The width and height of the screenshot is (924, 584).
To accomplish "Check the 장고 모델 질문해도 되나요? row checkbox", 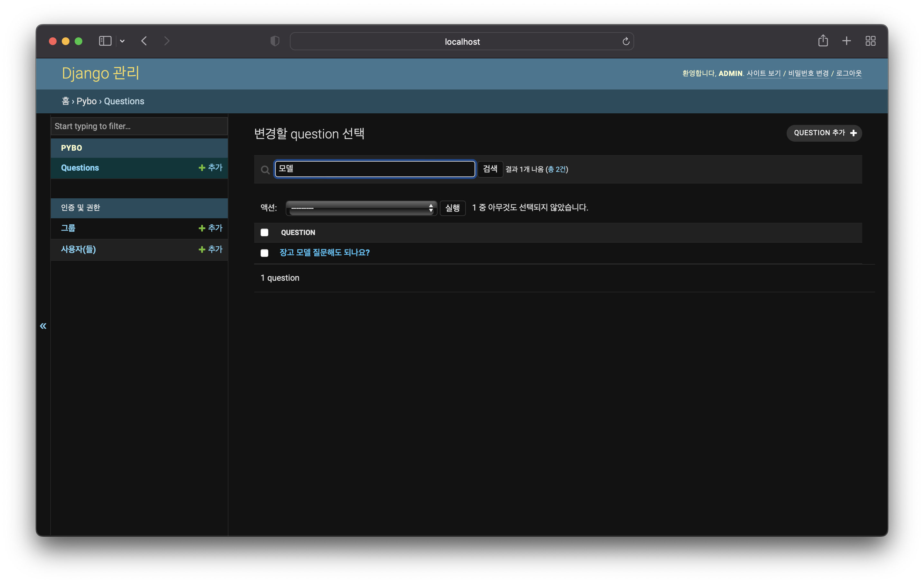I will tap(264, 253).
